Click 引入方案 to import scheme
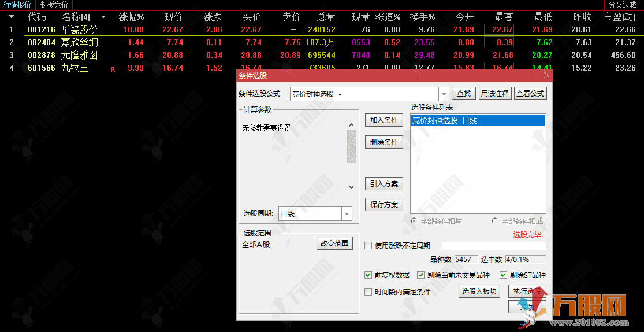 (x=384, y=183)
